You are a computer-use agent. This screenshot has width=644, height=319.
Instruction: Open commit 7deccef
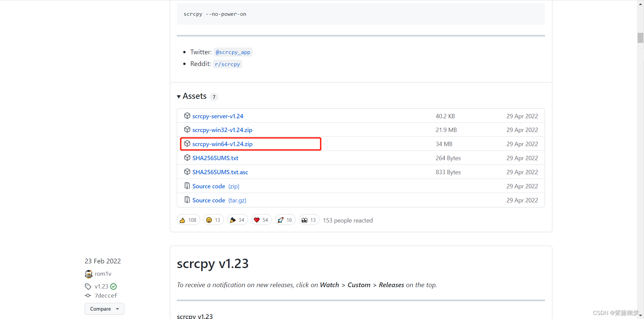click(106, 296)
